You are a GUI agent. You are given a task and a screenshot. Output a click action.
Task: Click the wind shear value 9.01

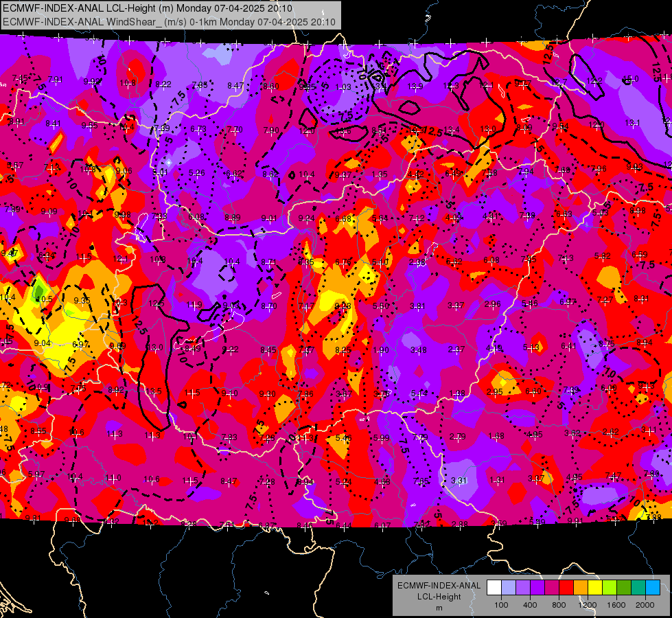pyautogui.click(x=268, y=218)
